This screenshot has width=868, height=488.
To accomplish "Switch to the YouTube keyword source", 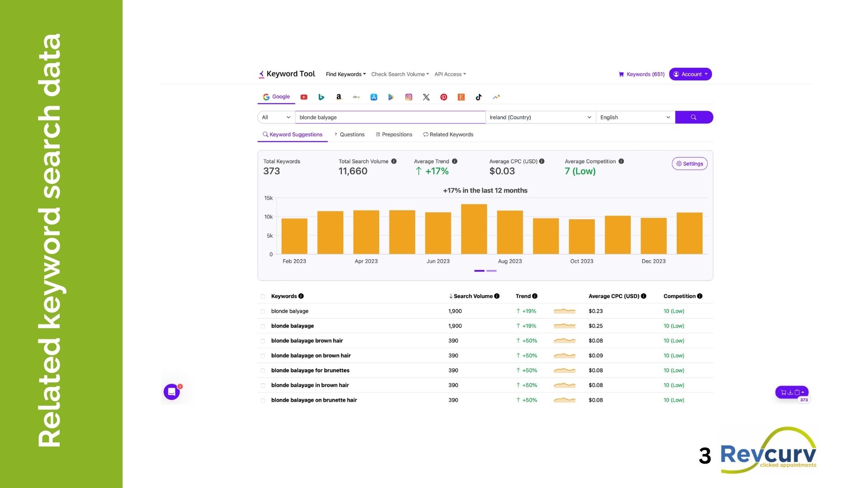I will point(304,97).
